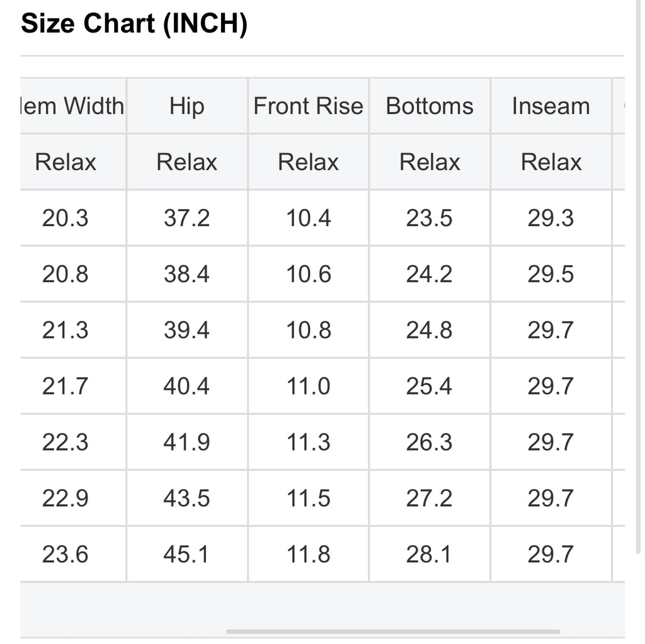Select front rise value 11.3

tap(308, 442)
